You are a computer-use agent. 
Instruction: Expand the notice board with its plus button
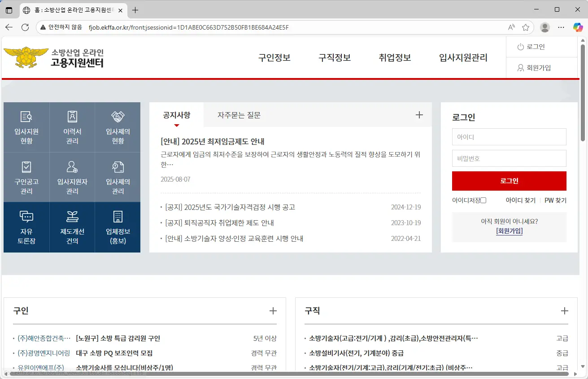click(x=419, y=115)
